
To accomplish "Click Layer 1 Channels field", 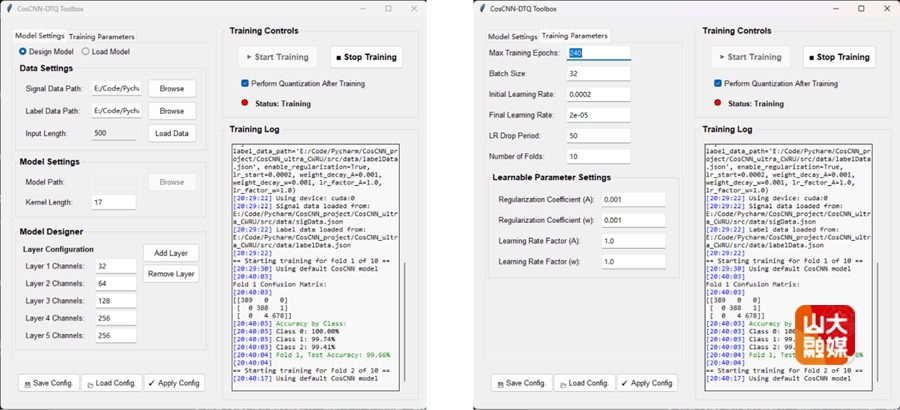I will (x=116, y=266).
